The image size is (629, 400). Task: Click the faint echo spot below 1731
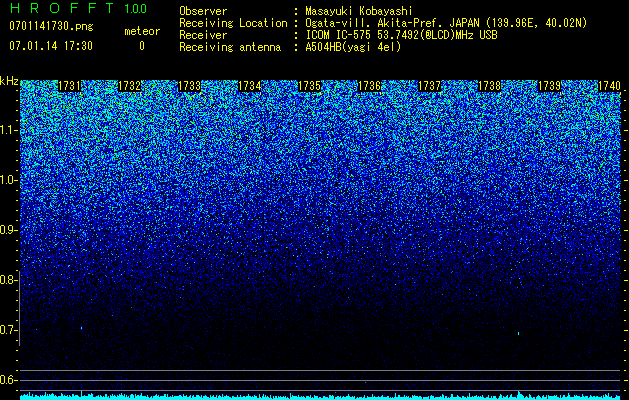(81, 328)
